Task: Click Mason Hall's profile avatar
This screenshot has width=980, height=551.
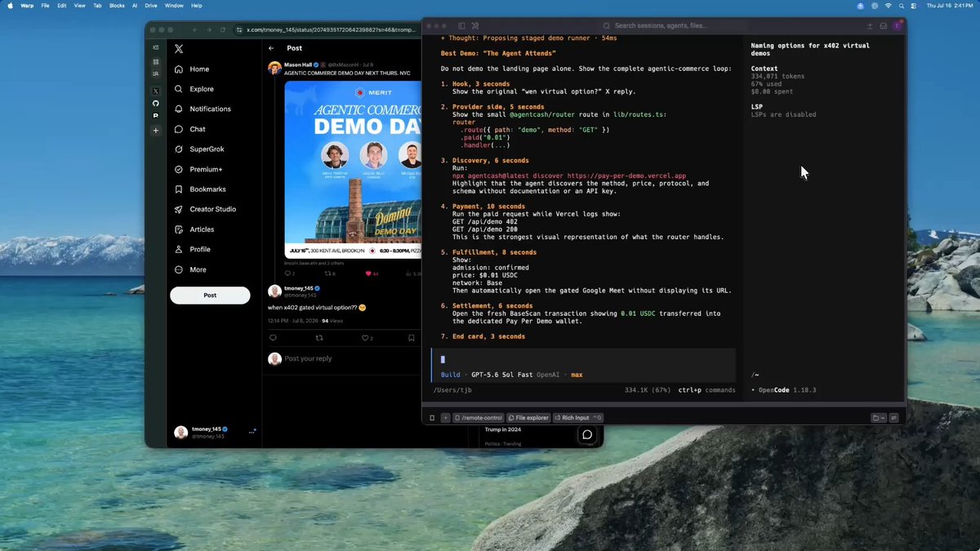Action: tap(275, 68)
